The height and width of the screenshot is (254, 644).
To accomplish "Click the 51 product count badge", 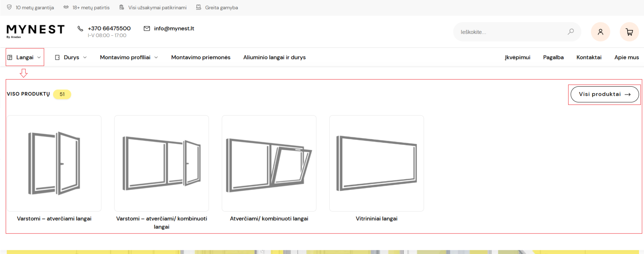I will [62, 94].
